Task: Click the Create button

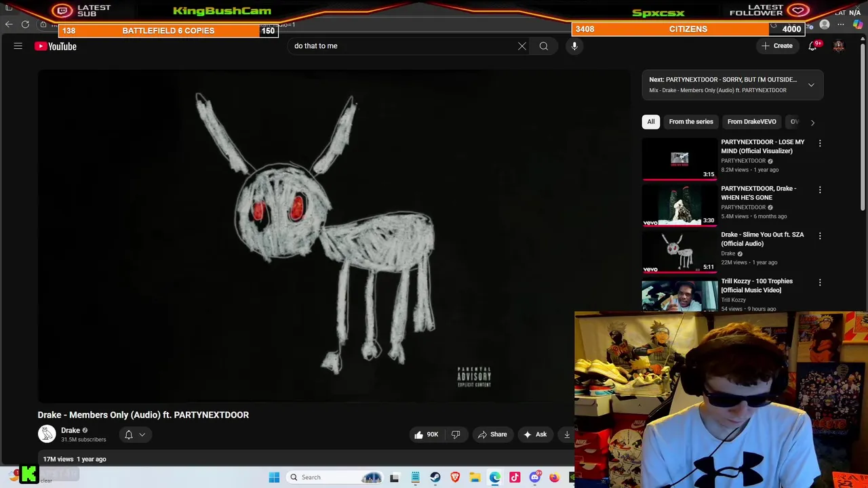Action: [x=777, y=46]
